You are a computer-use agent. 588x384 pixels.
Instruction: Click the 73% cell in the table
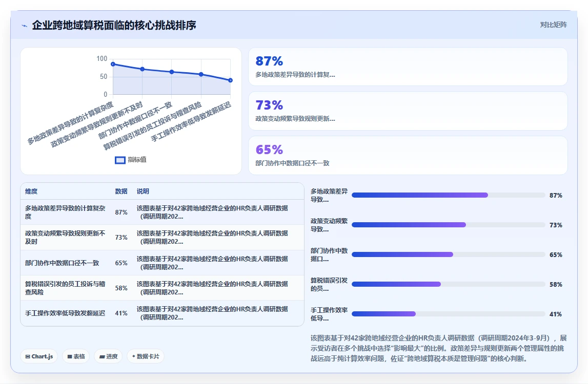point(121,238)
